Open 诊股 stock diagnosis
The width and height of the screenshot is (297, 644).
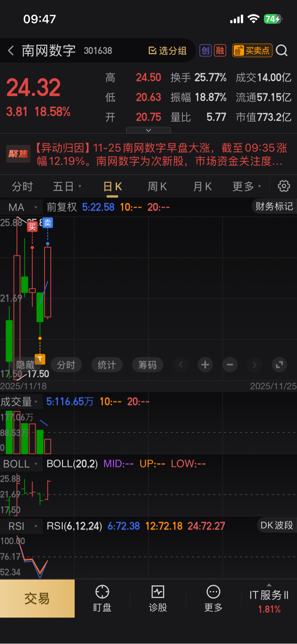158,598
